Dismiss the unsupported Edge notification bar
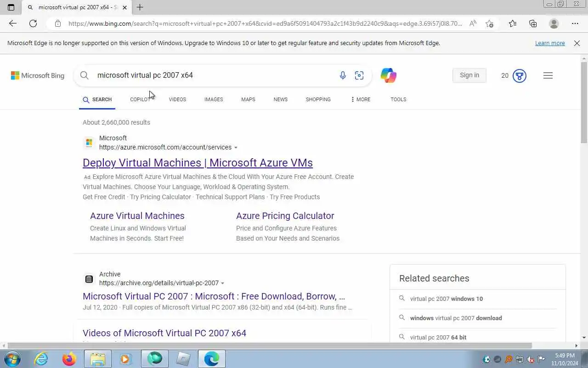Image resolution: width=588 pixels, height=368 pixels. pyautogui.click(x=577, y=43)
